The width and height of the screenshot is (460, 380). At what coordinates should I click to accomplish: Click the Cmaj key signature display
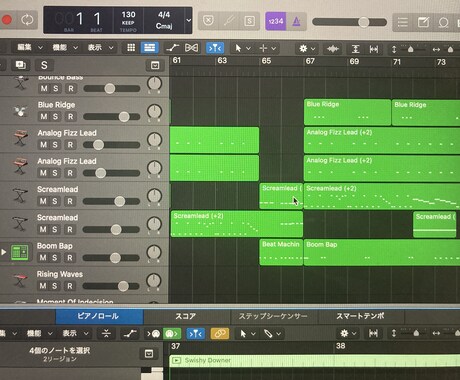[164, 26]
